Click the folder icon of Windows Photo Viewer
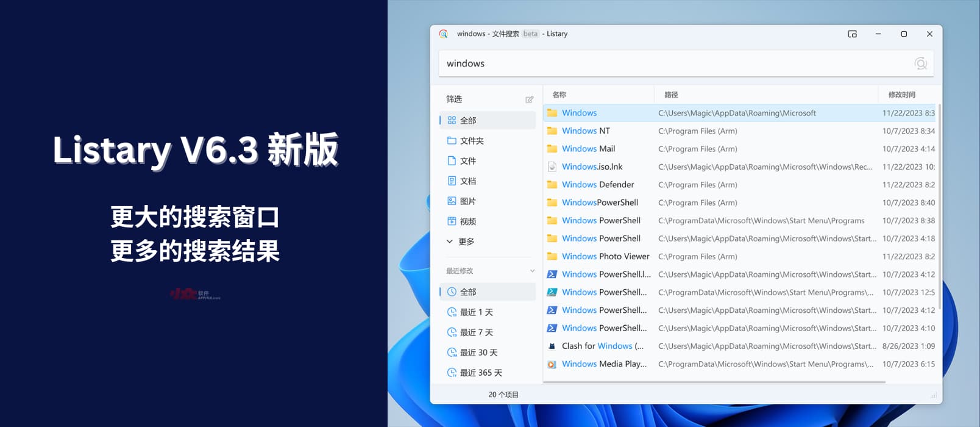This screenshot has width=980, height=427. 552,256
